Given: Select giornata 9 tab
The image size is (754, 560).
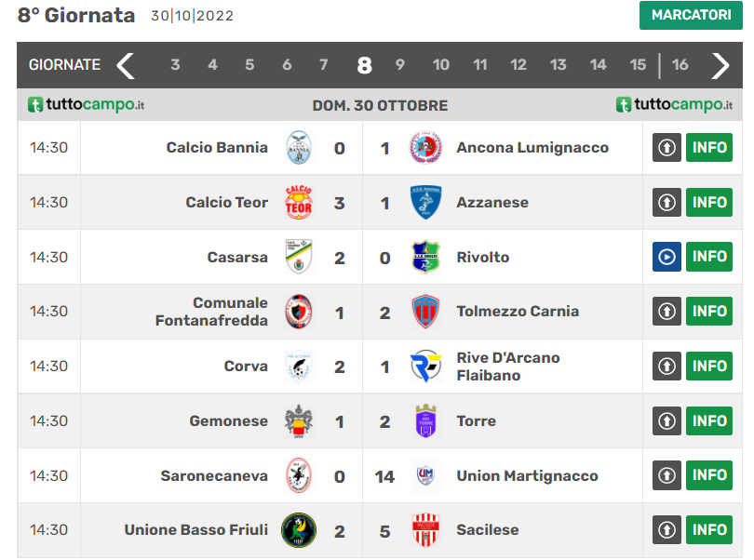Looking at the screenshot, I should [400, 65].
